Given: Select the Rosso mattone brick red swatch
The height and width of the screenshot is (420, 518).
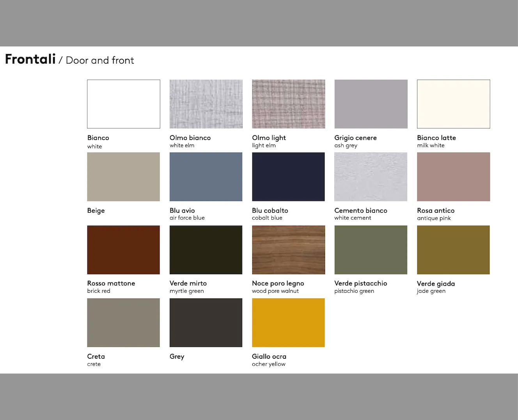Looking at the screenshot, I should (123, 250).
